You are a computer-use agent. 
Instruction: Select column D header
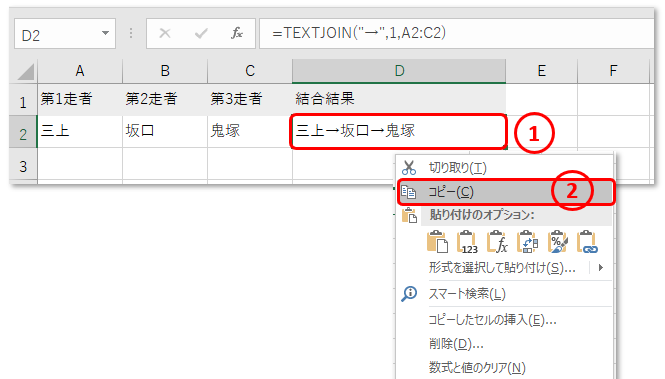(399, 71)
